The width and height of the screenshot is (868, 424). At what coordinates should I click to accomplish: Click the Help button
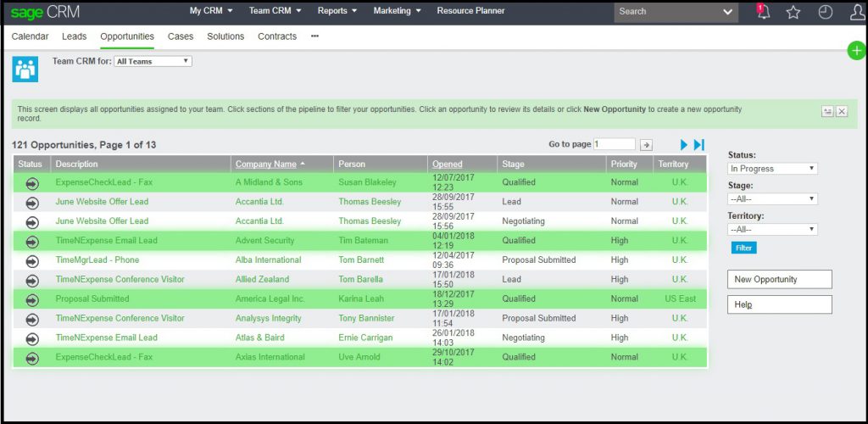click(x=780, y=304)
